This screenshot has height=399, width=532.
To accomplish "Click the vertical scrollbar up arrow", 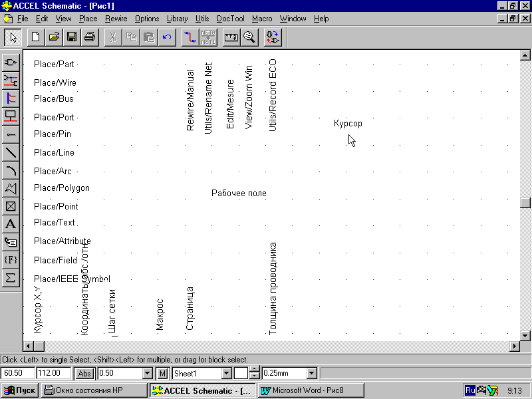I will click(525, 55).
